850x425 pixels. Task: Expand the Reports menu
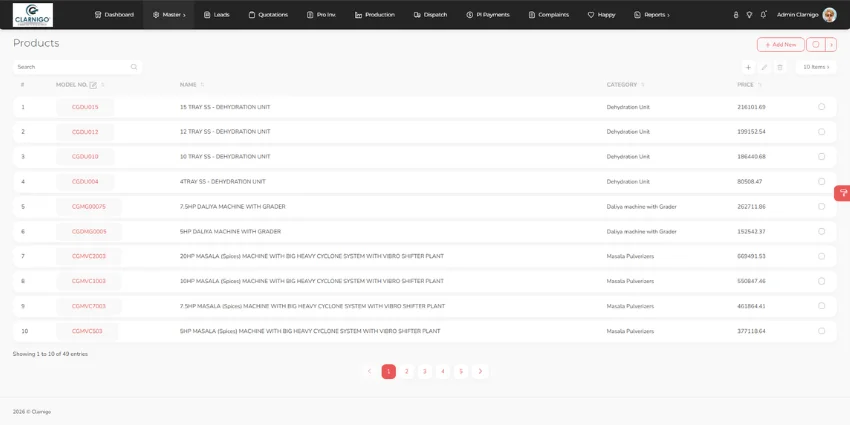click(x=652, y=15)
